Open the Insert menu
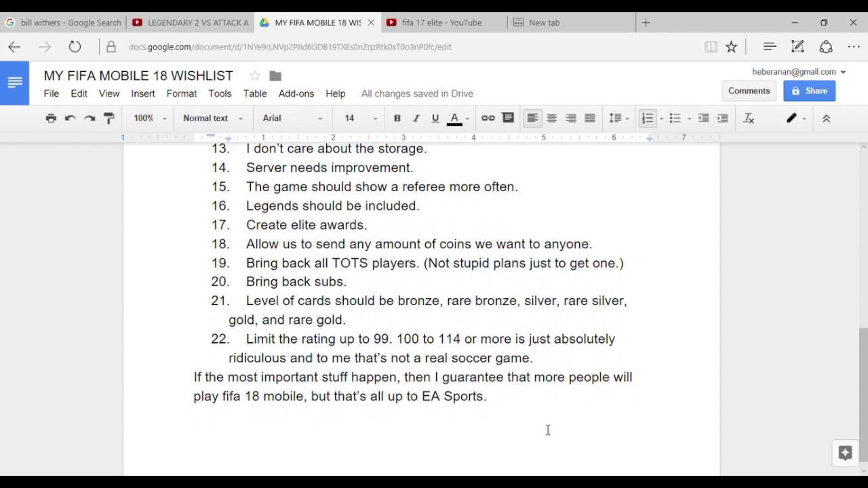 [143, 94]
